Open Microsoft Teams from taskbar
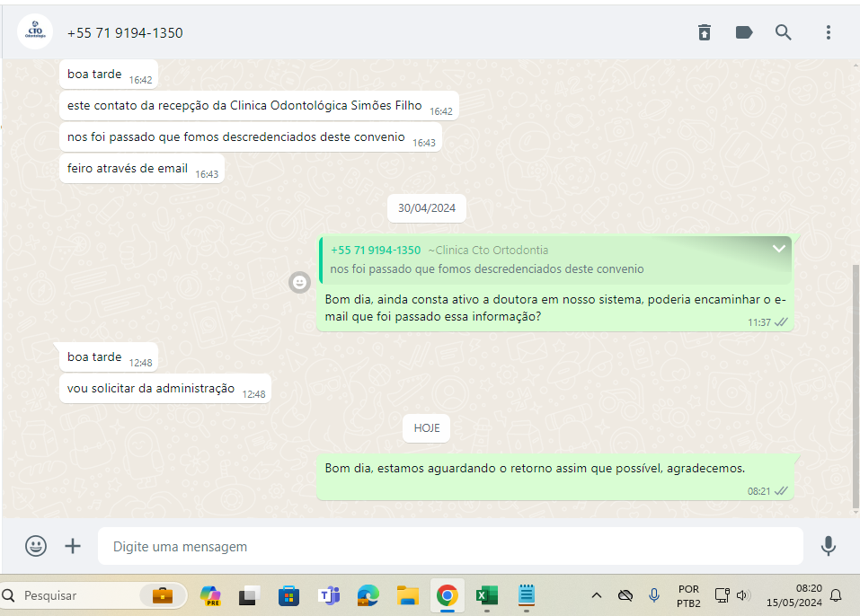Screen dimensions: 860x616 point(329,595)
